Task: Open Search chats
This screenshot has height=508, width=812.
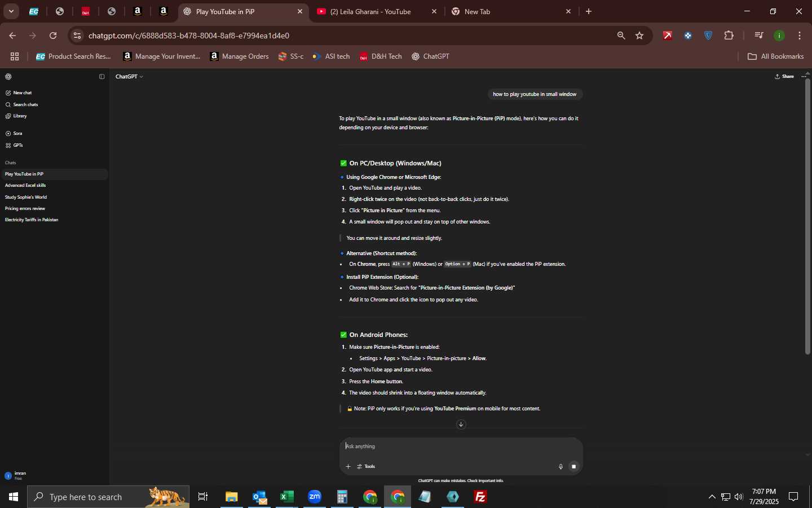Action: (x=22, y=104)
